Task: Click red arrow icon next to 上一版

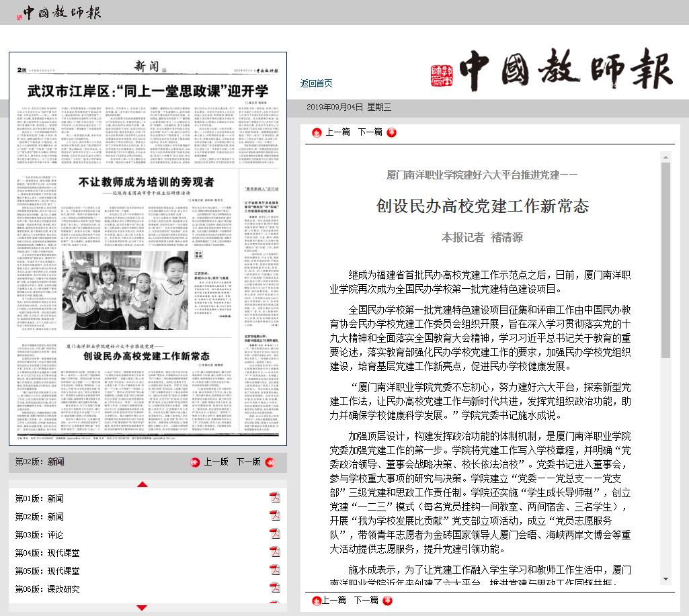Action: point(196,462)
